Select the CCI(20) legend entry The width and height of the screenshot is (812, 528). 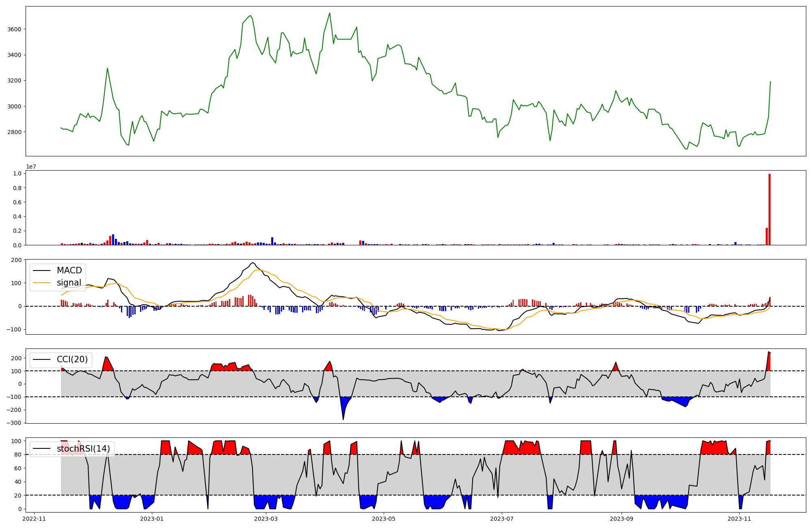pyautogui.click(x=72, y=360)
